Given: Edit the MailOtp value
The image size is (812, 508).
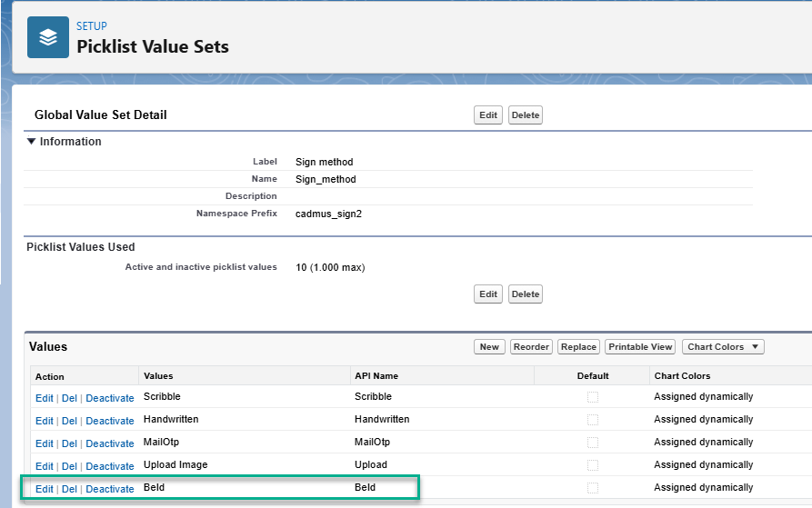Looking at the screenshot, I should [x=44, y=443].
